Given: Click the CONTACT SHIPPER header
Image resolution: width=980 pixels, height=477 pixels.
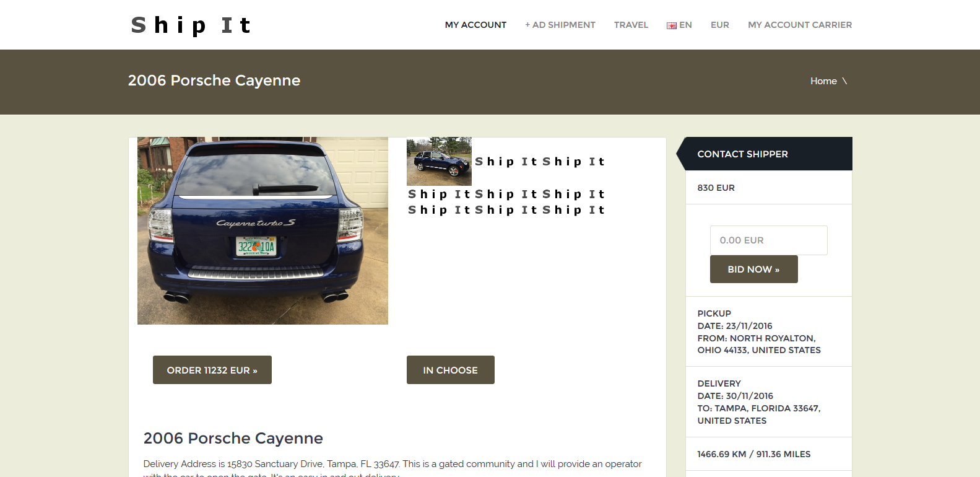Looking at the screenshot, I should pos(742,154).
